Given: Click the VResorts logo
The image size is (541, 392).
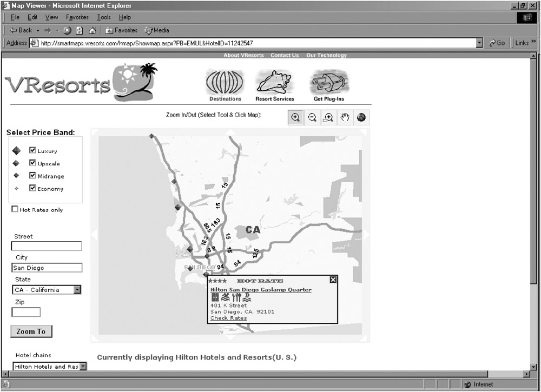Looking at the screenshot, I should pyautogui.click(x=82, y=82).
